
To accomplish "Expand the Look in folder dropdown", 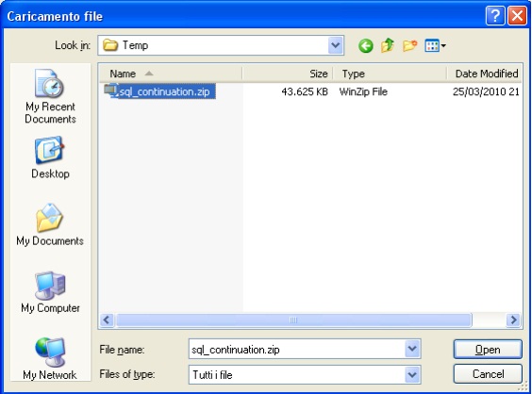I will click(x=336, y=45).
